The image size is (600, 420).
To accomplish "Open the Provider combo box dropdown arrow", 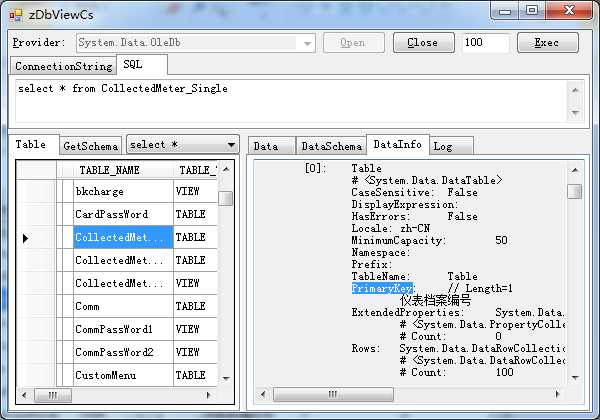I will click(x=307, y=43).
